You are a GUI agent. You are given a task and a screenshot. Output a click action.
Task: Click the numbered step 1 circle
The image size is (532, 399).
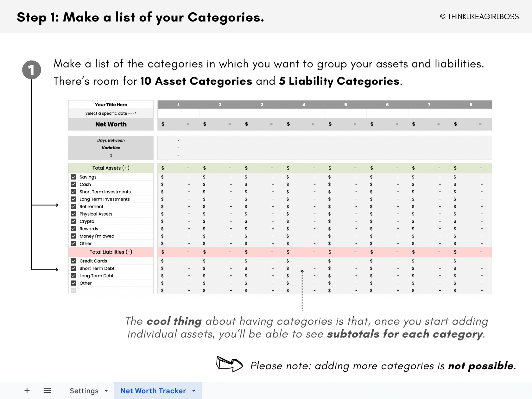(x=31, y=70)
